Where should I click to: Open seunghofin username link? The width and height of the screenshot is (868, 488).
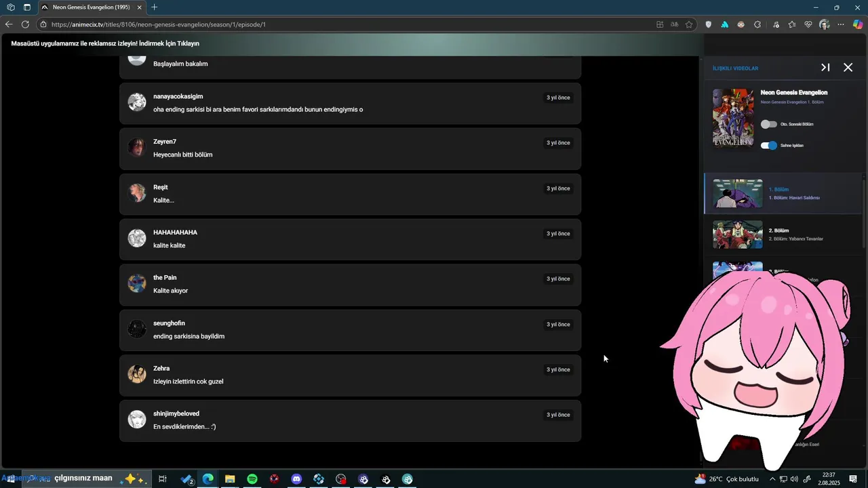(169, 323)
